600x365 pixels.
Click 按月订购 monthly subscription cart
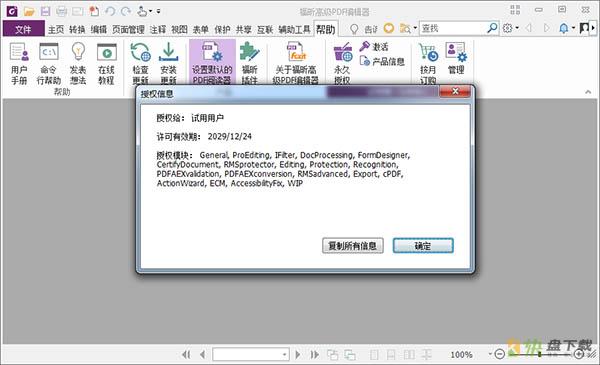tap(428, 64)
